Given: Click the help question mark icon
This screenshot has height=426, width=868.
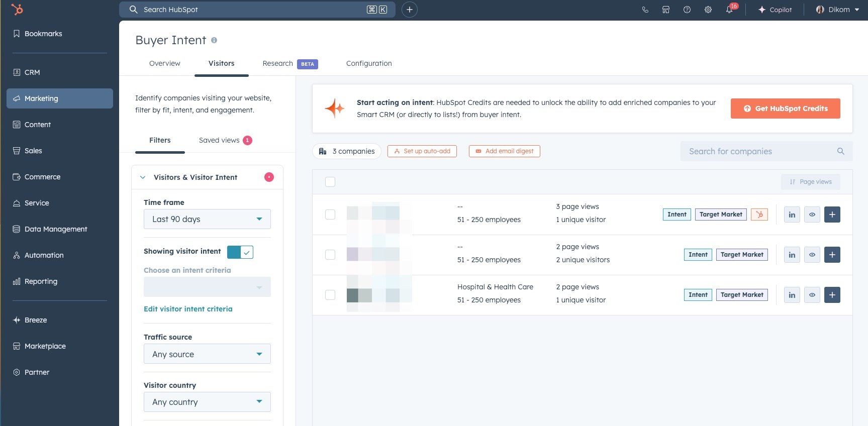Looking at the screenshot, I should click(x=687, y=10).
